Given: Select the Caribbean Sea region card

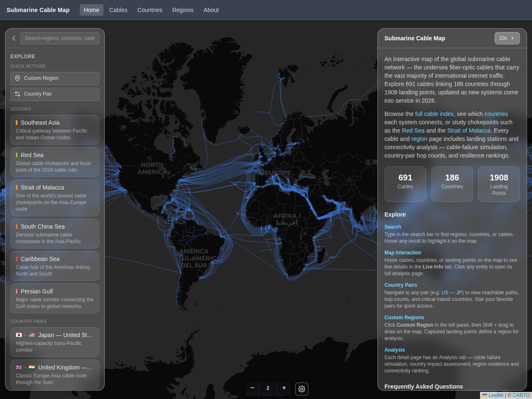Looking at the screenshot, I should [x=55, y=266].
